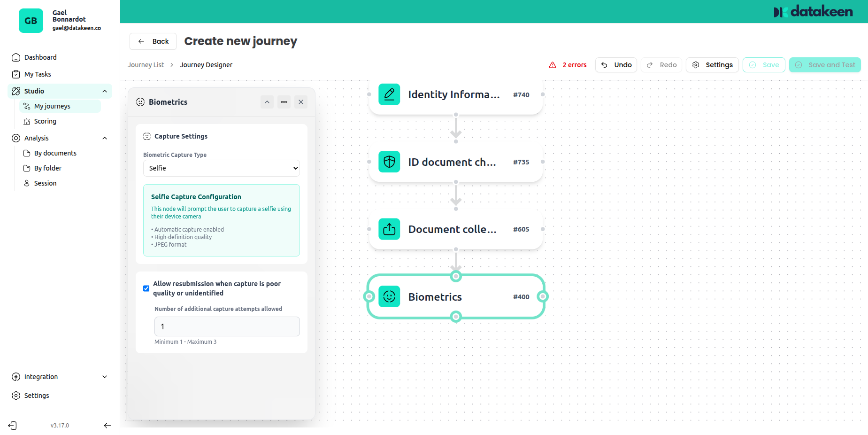
Task: Click the My journeys icon in sidebar
Action: pos(27,106)
